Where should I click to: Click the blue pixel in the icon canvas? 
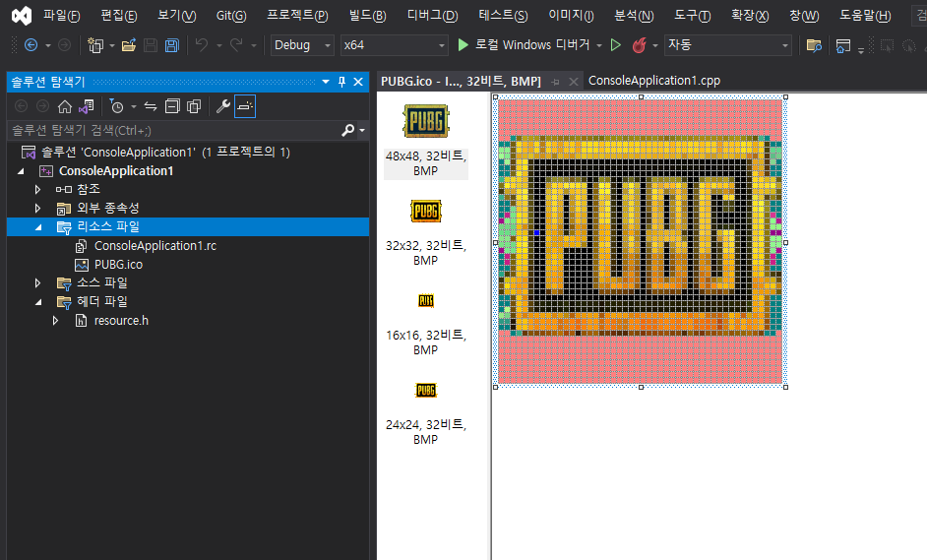[536, 233]
